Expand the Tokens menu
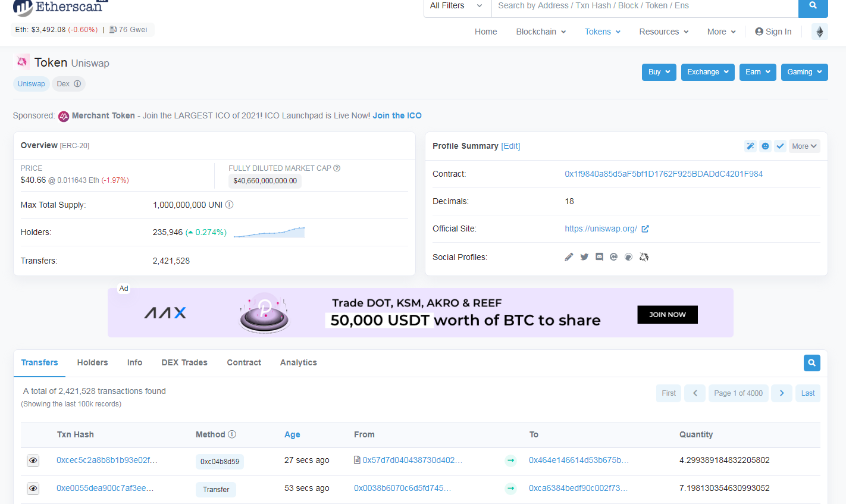The image size is (846, 504). (x=603, y=32)
